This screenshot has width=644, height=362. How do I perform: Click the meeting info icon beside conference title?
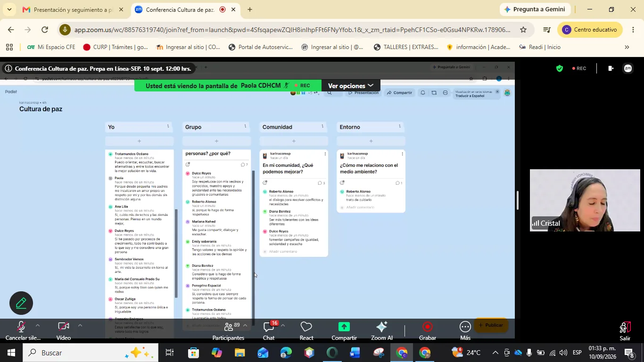coord(8,69)
